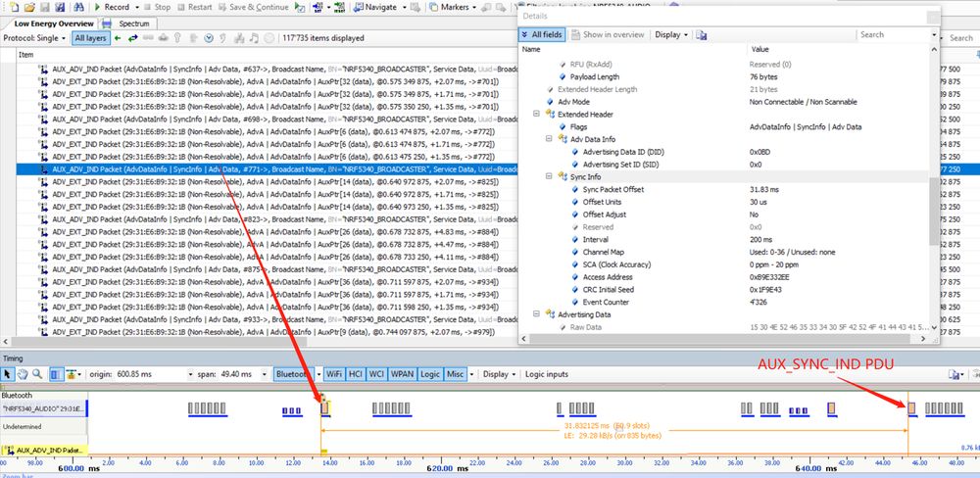The image size is (980, 478).
Task: Toggle the Logic timeline filter
Action: click(x=430, y=374)
